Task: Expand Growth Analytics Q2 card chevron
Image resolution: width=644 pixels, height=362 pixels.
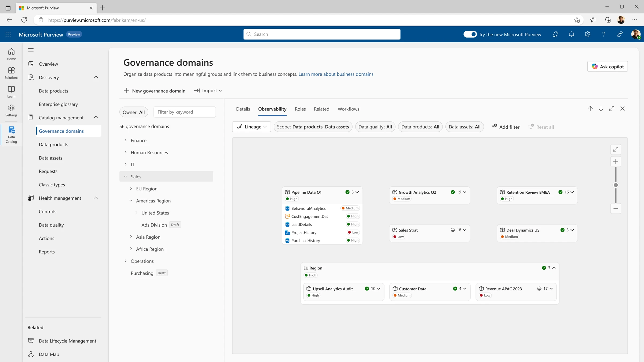Action: point(464,192)
